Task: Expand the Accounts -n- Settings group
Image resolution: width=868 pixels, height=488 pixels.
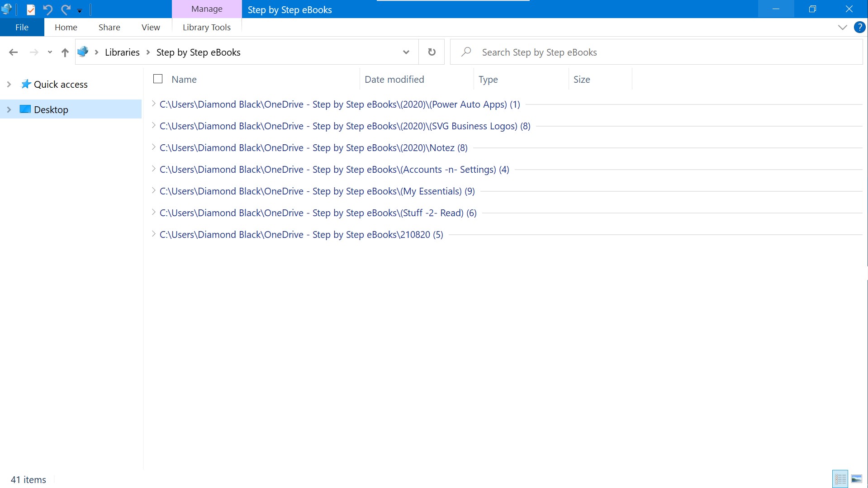Action: (154, 169)
